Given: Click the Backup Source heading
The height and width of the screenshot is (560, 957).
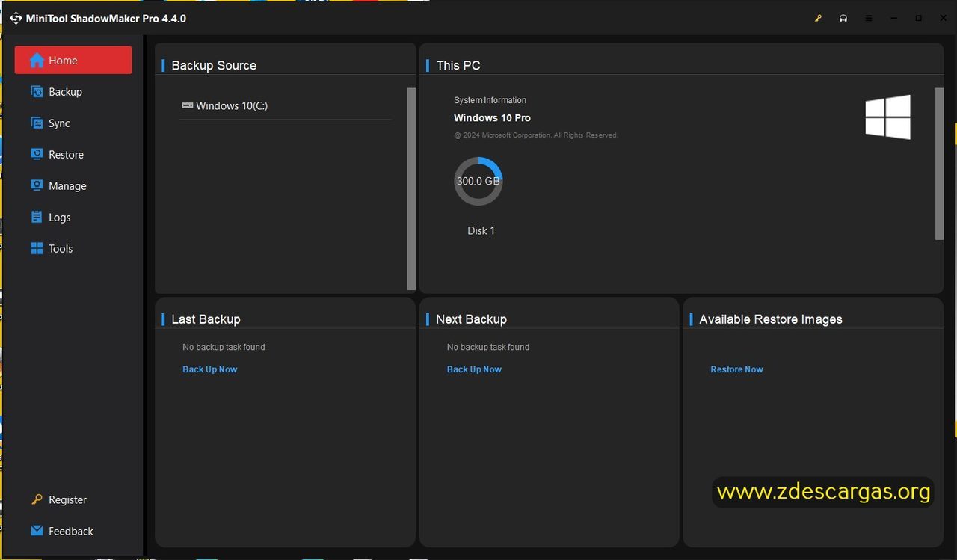Looking at the screenshot, I should click(214, 65).
